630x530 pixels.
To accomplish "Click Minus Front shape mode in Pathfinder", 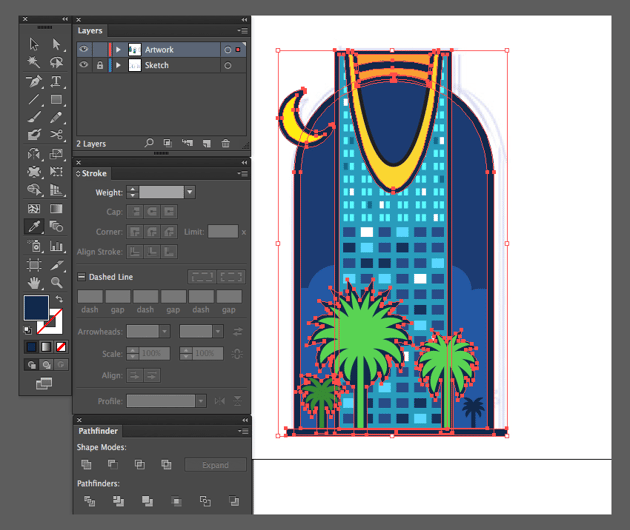I will point(113,465).
